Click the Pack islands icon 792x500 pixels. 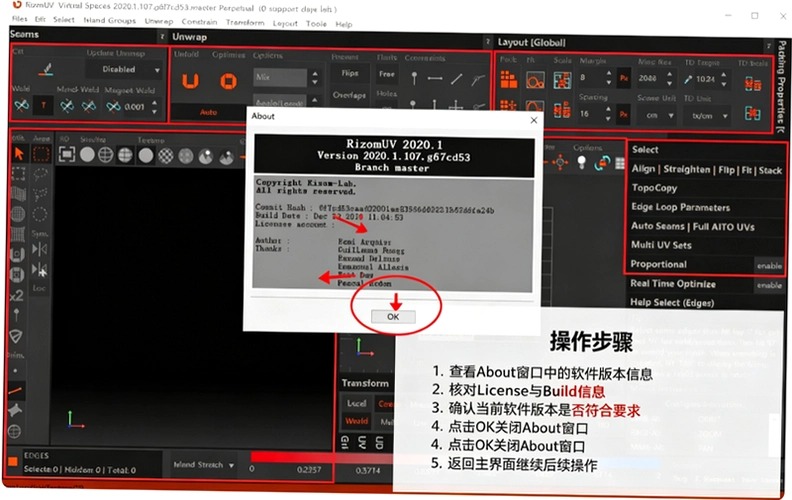tap(509, 80)
